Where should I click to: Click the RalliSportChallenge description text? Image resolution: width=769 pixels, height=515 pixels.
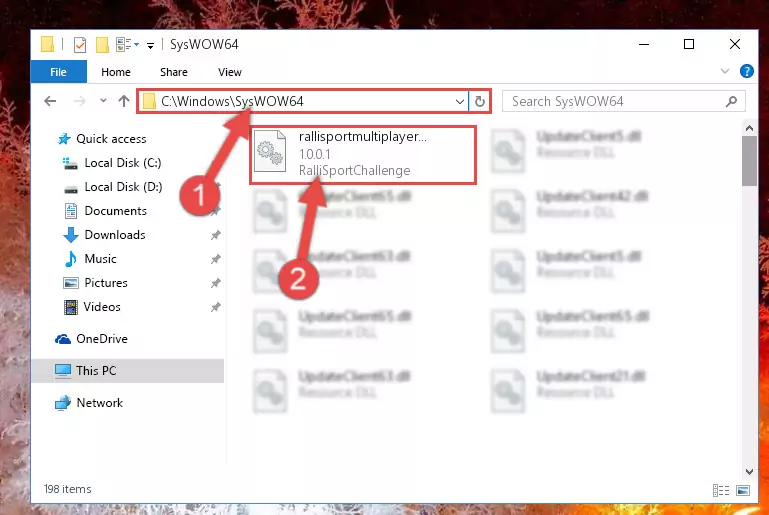[355, 171]
